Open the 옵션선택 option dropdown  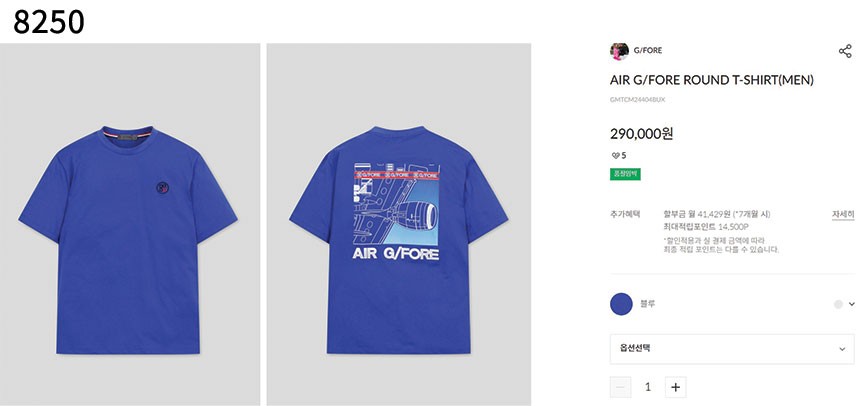coord(732,348)
